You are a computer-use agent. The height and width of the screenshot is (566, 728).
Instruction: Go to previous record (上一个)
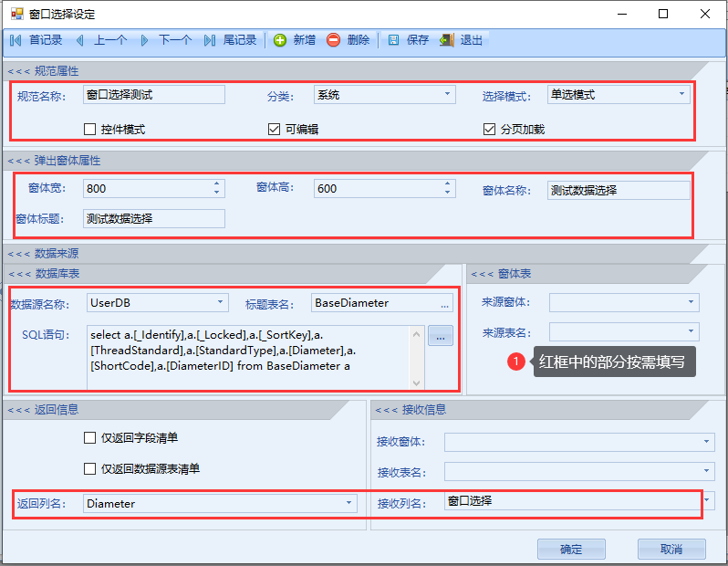click(x=101, y=40)
